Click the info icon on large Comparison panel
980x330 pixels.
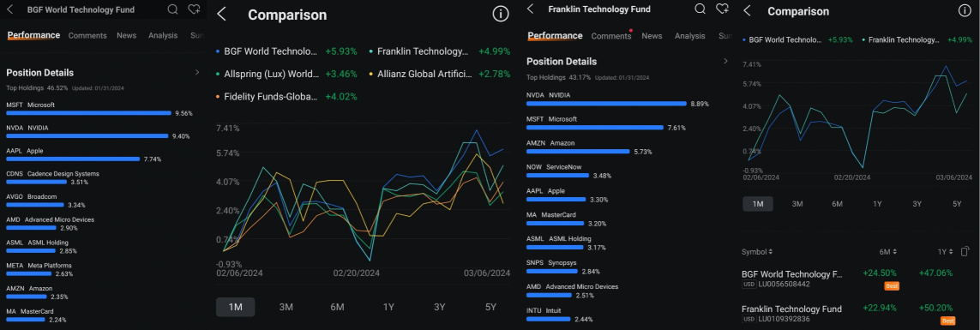500,15
